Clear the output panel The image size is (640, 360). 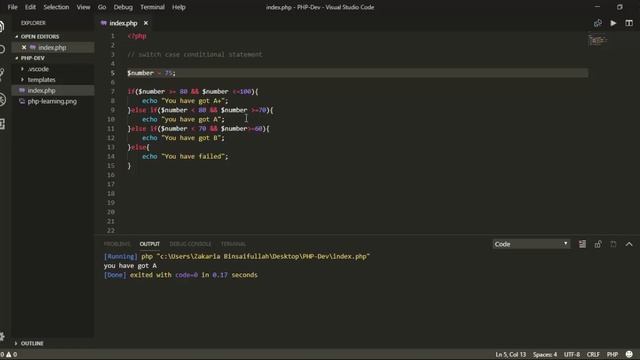[582, 244]
